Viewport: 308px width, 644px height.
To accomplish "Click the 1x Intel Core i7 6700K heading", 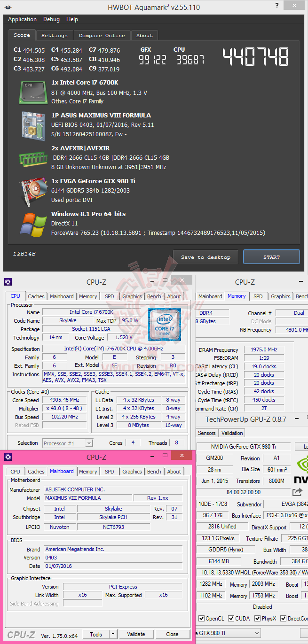I will 85,82.
